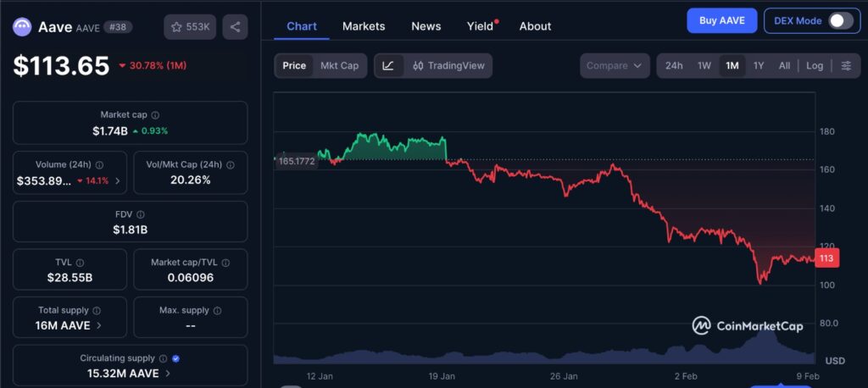Set chart range to 1W
The height and width of the screenshot is (388, 868).
[x=704, y=66]
